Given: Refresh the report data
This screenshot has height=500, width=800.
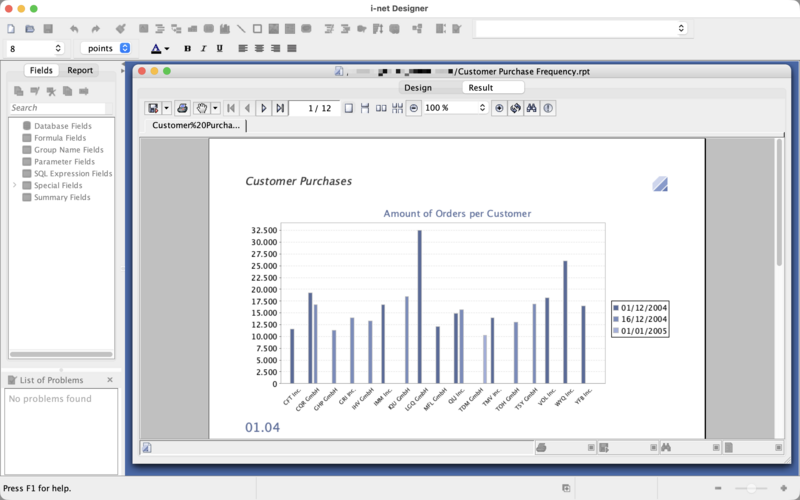Looking at the screenshot, I should click(515, 108).
